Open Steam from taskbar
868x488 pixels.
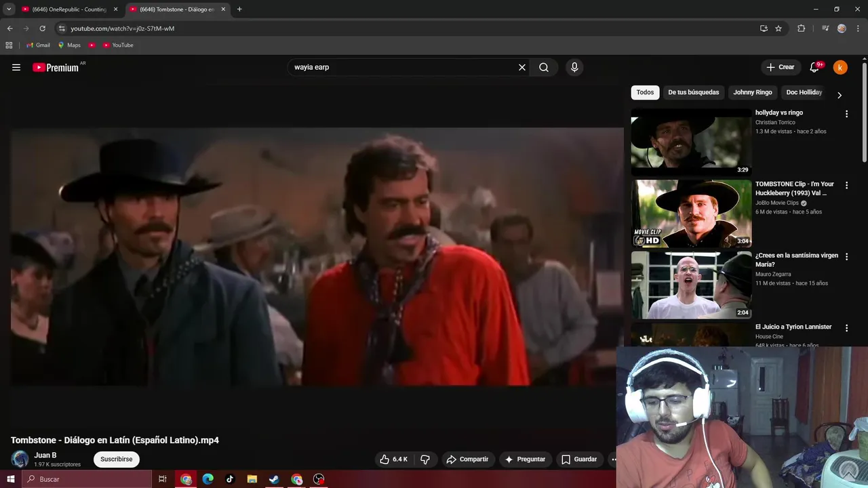pyautogui.click(x=274, y=479)
